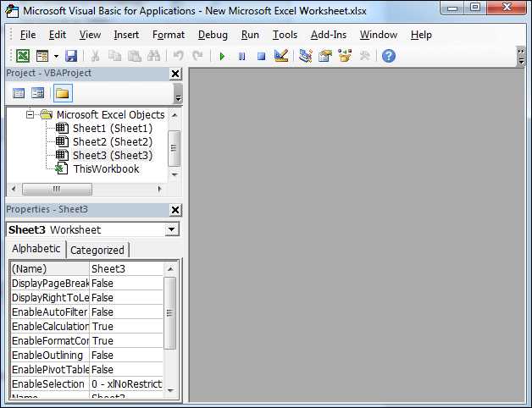The image size is (532, 408).
Task: Run macro with green play icon
Action: tap(222, 57)
